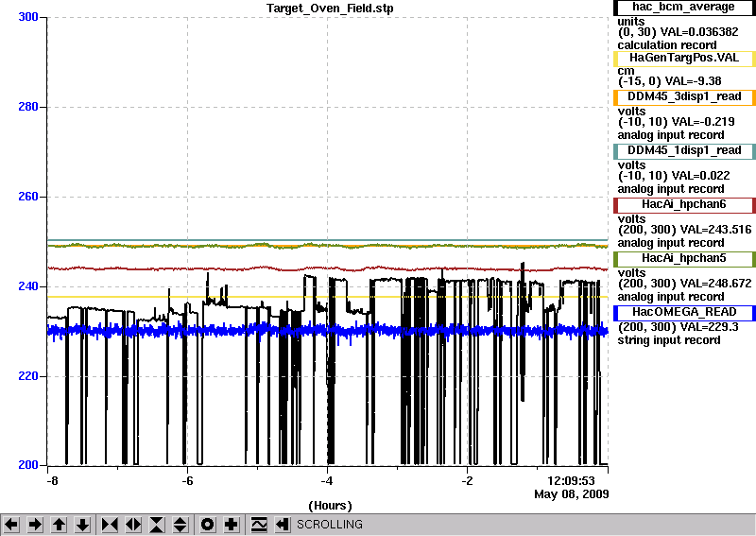
Task: Click the plus icon in toolbar
Action: pyautogui.click(x=232, y=525)
